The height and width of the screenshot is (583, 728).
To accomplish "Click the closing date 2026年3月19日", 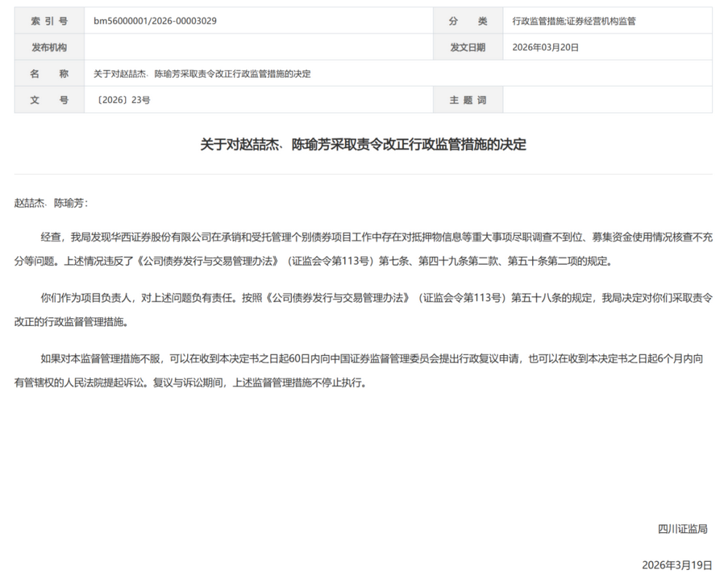I will [x=677, y=565].
